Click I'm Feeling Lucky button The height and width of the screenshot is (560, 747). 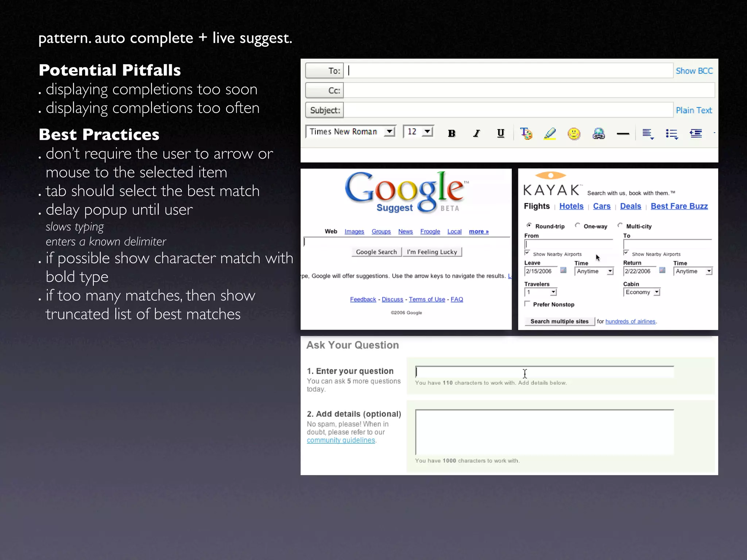(x=432, y=252)
